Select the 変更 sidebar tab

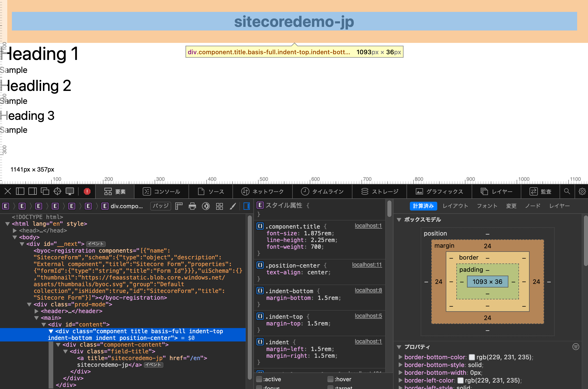511,206
